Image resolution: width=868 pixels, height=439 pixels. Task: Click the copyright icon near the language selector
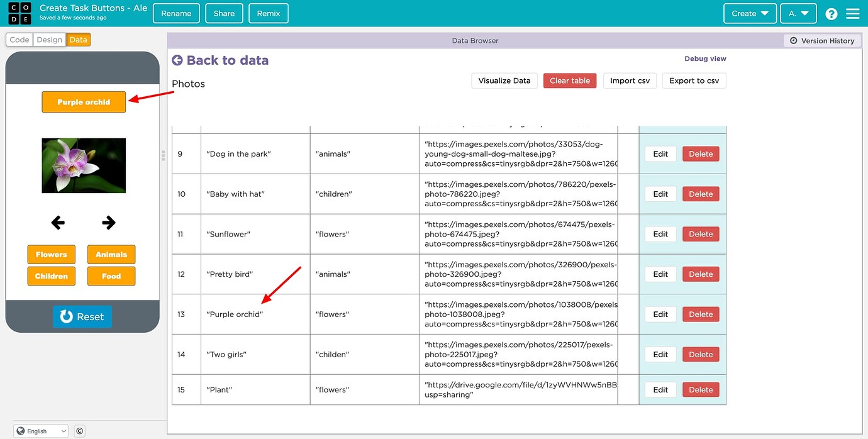coord(79,431)
